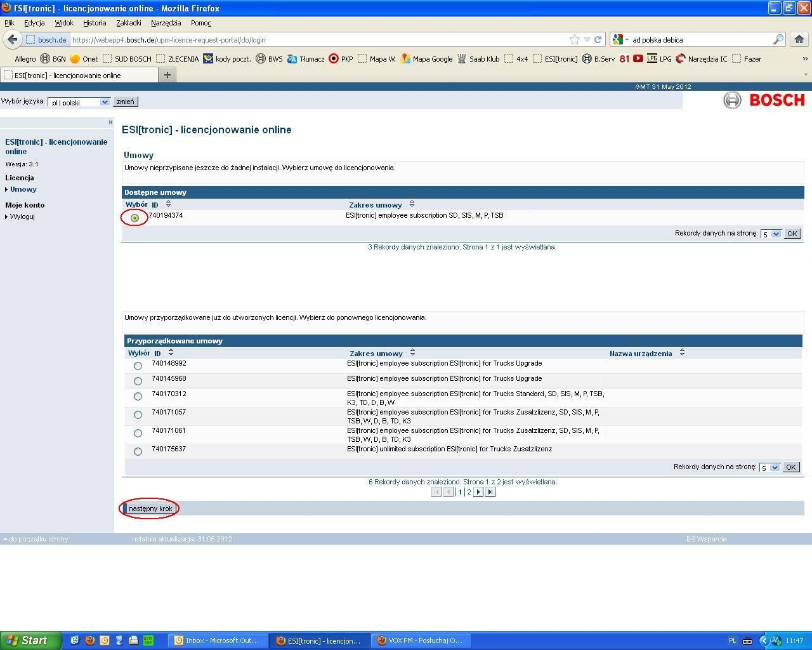Image resolution: width=812 pixels, height=650 pixels.
Task: Open the Plik menu
Action: point(10,23)
